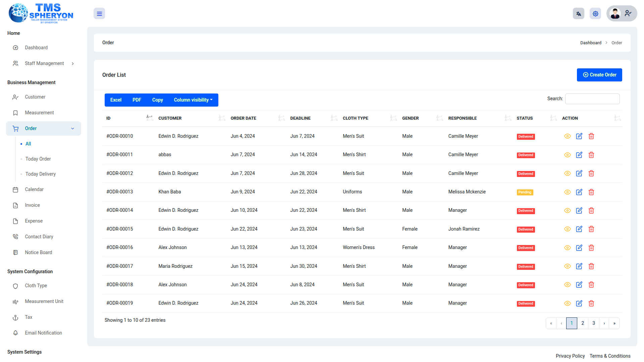View order #ODR-00019 via eye icon

click(x=568, y=303)
